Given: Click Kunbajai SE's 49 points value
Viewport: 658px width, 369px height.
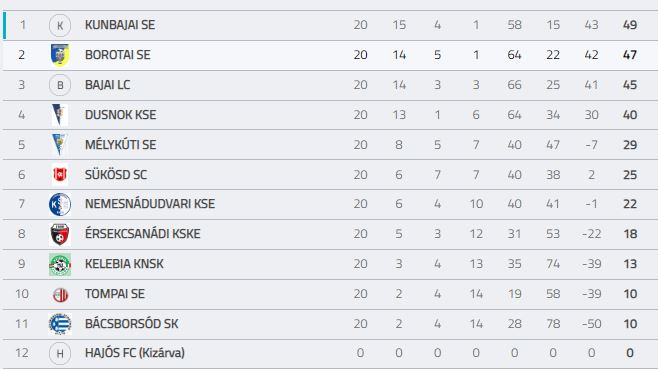Looking at the screenshot, I should coord(630,25).
